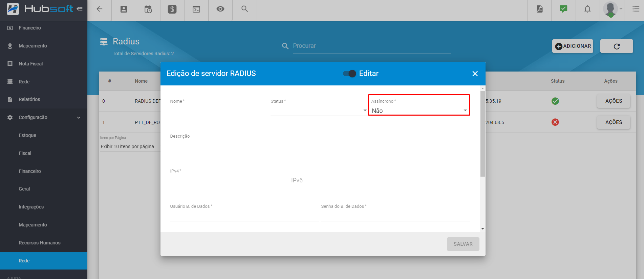Click the eye monitoring icon
The width and height of the screenshot is (644, 279).
tap(220, 9)
